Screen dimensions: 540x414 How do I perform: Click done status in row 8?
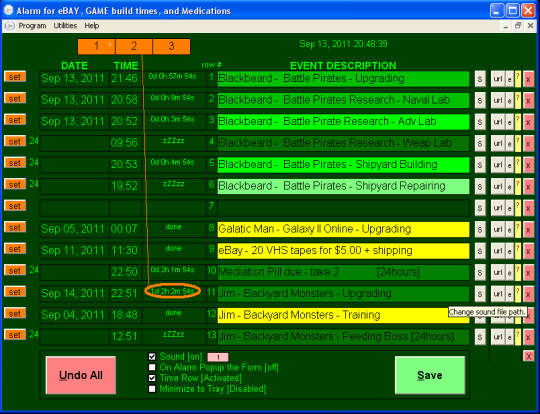coord(173,227)
